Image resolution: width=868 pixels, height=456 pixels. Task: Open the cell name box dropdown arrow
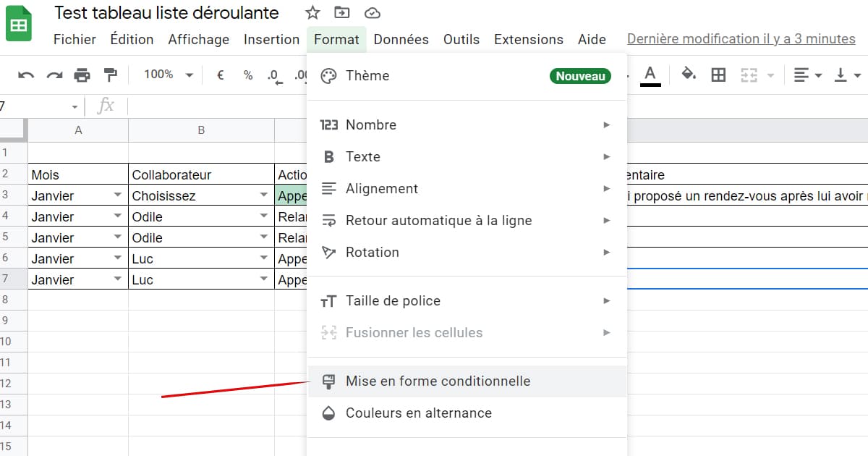(x=75, y=107)
